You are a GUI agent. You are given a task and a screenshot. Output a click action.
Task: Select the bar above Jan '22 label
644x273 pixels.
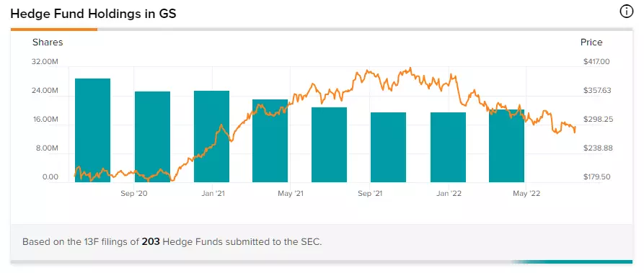click(448, 147)
